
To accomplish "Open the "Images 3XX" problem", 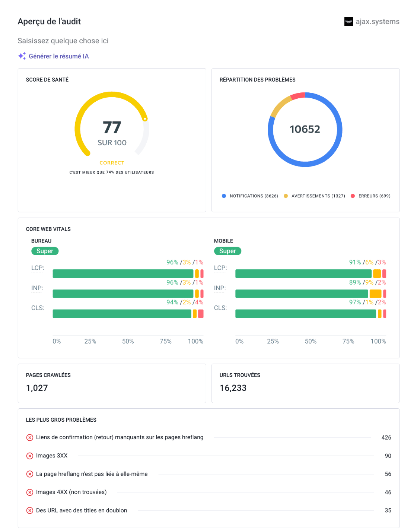I will coord(52,456).
